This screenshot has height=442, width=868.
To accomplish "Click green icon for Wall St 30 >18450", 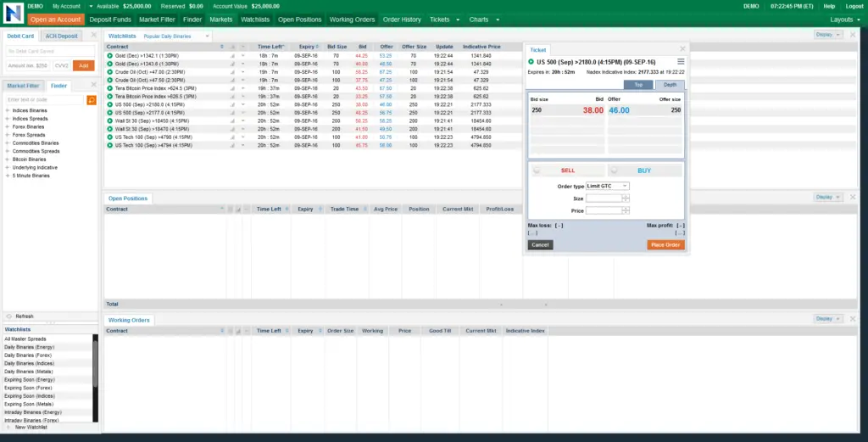I will tap(109, 120).
